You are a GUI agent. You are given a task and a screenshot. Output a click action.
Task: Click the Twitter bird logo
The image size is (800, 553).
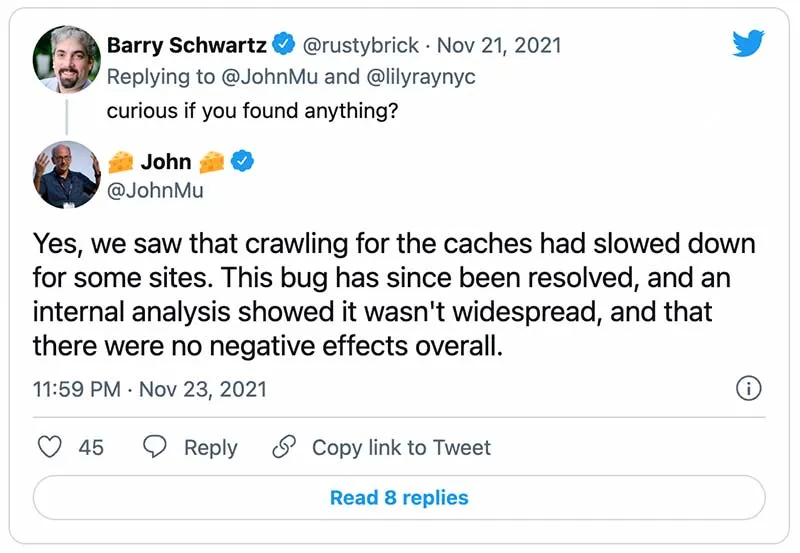tap(747, 43)
